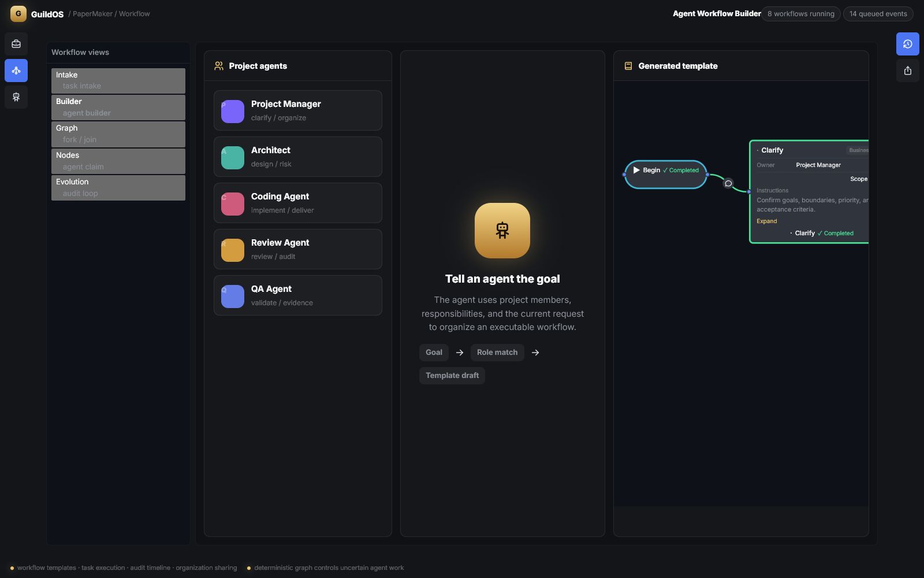
Task: Select the Architect agent card
Action: (298, 157)
